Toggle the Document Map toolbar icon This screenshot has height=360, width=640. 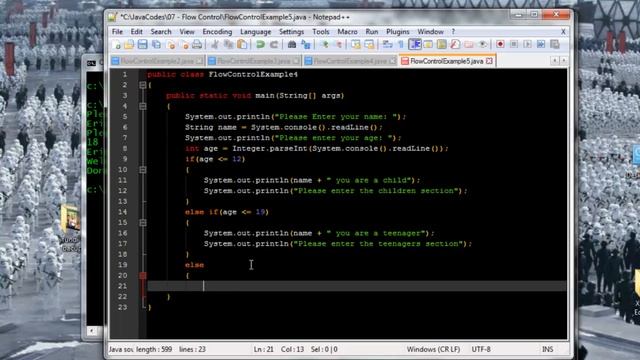pos(442,44)
